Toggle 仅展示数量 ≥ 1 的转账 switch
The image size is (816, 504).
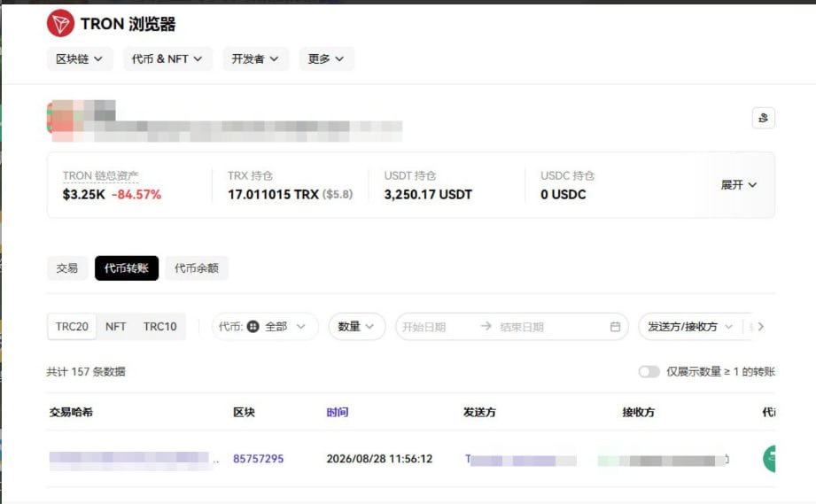click(x=649, y=371)
